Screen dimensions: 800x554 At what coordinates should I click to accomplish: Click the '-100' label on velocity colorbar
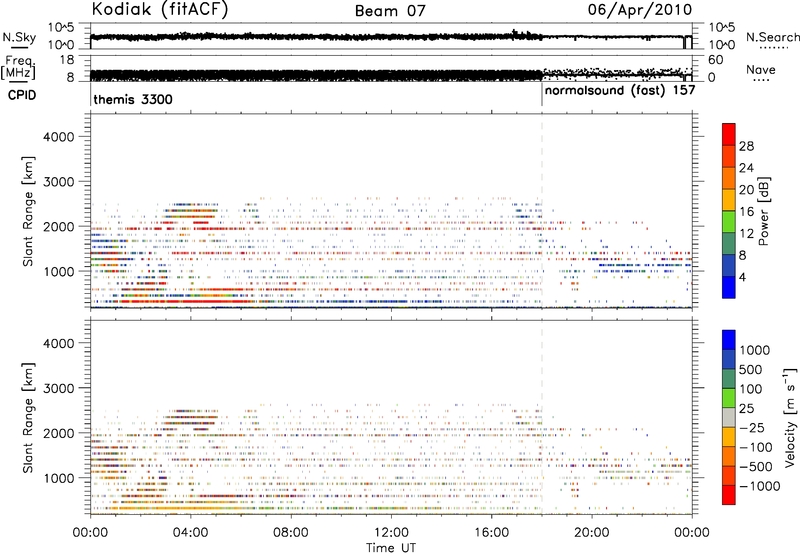[756, 447]
